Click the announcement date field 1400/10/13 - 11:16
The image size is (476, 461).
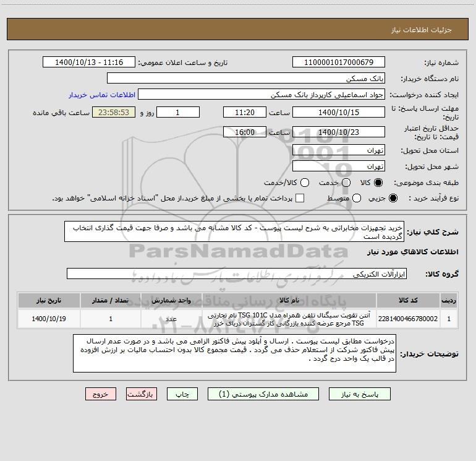click(x=89, y=62)
